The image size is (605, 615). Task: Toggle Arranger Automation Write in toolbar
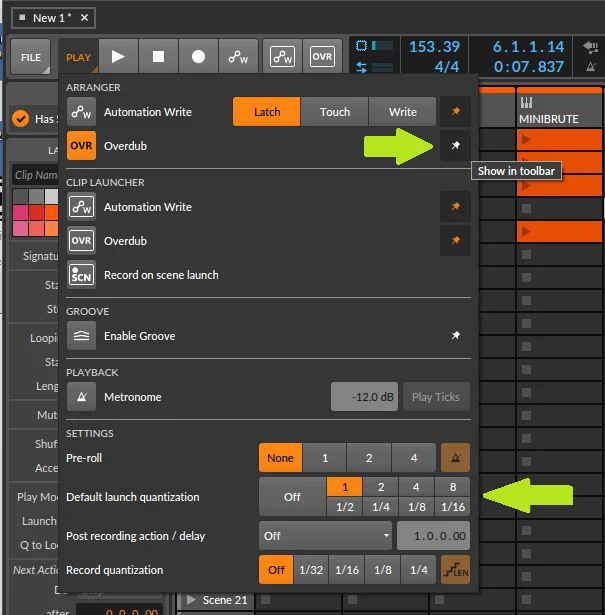coord(238,56)
